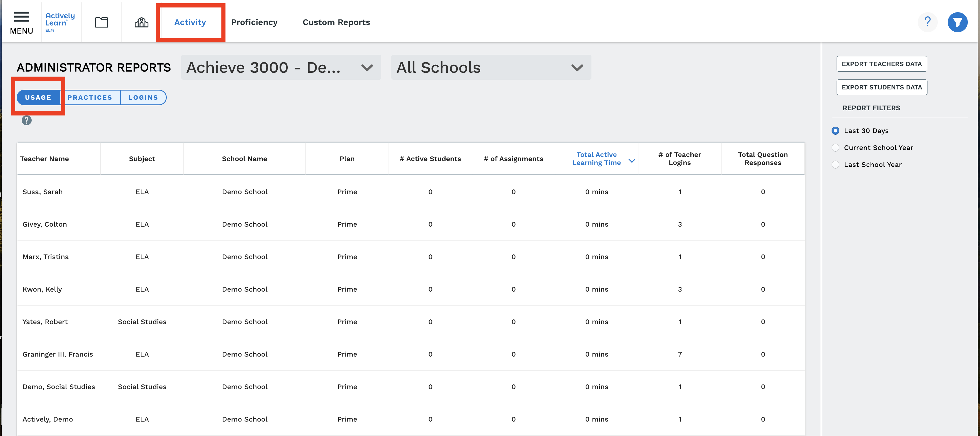The image size is (980, 436).
Task: Click ADMINISTRATOR REPORTS heading
Action: [94, 67]
